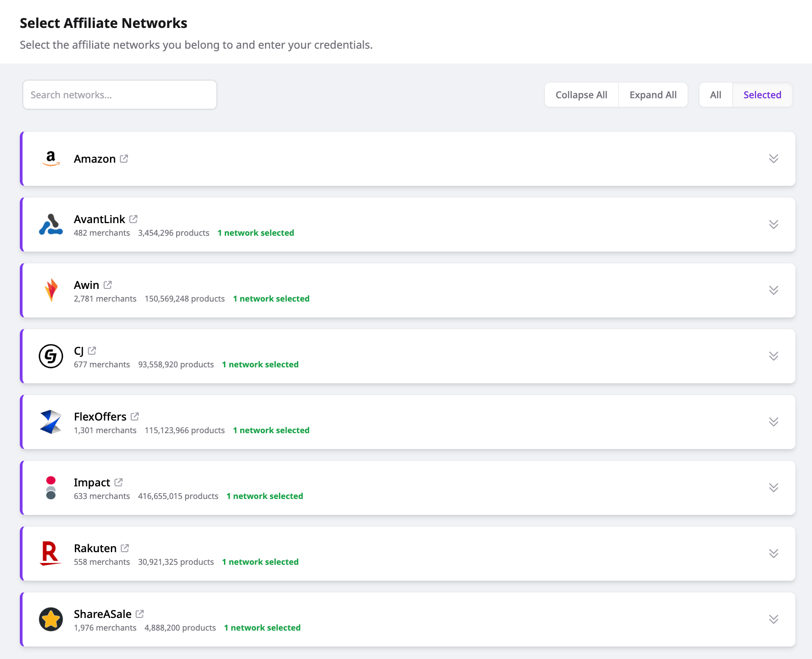
Task: Click the Impact logo icon
Action: point(51,488)
